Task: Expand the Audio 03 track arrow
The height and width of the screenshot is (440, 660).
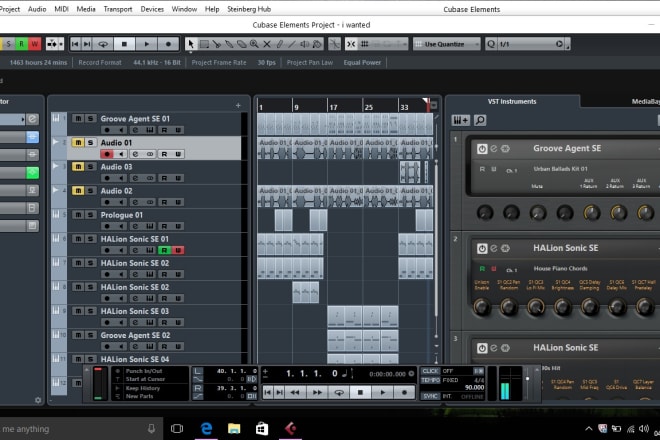Action: [x=55, y=167]
